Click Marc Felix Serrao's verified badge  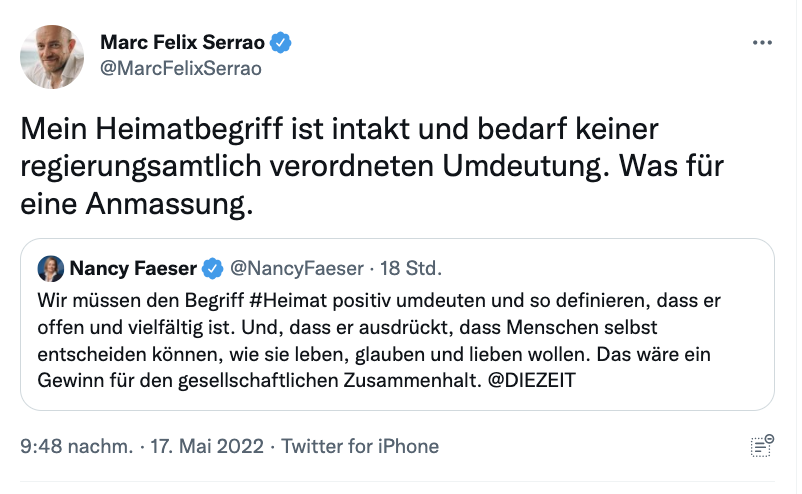click(x=283, y=43)
